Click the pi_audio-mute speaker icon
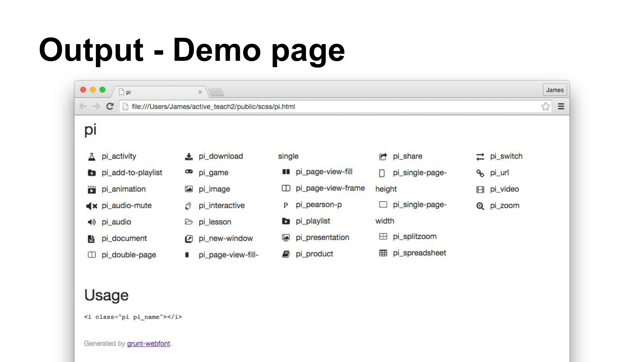This screenshot has width=644, height=362. pyautogui.click(x=92, y=206)
